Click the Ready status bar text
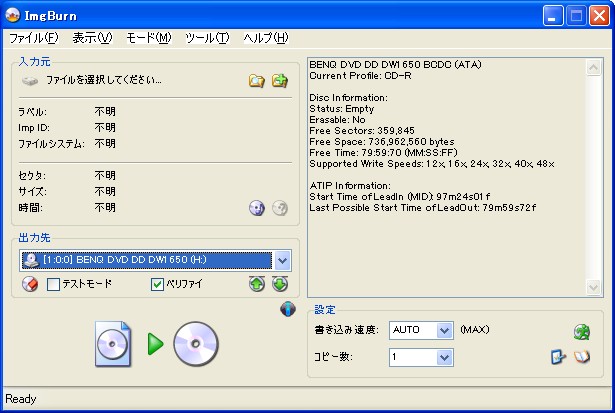Screen dimensions: 615x413 click(x=21, y=399)
